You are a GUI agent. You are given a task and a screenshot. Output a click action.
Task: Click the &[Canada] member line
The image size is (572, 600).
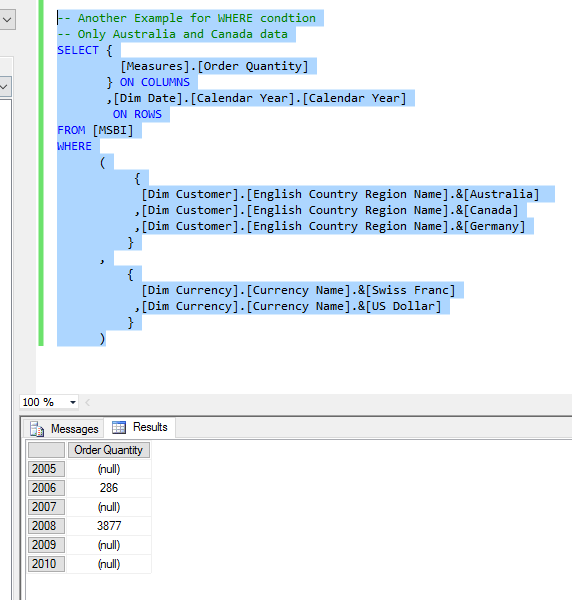pyautogui.click(x=326, y=210)
